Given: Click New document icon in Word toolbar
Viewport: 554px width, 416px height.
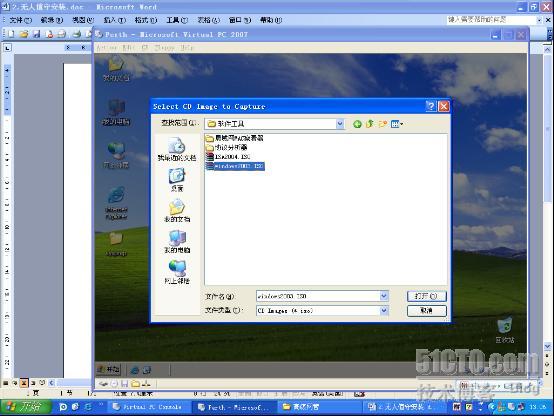Looking at the screenshot, I should (x=11, y=34).
